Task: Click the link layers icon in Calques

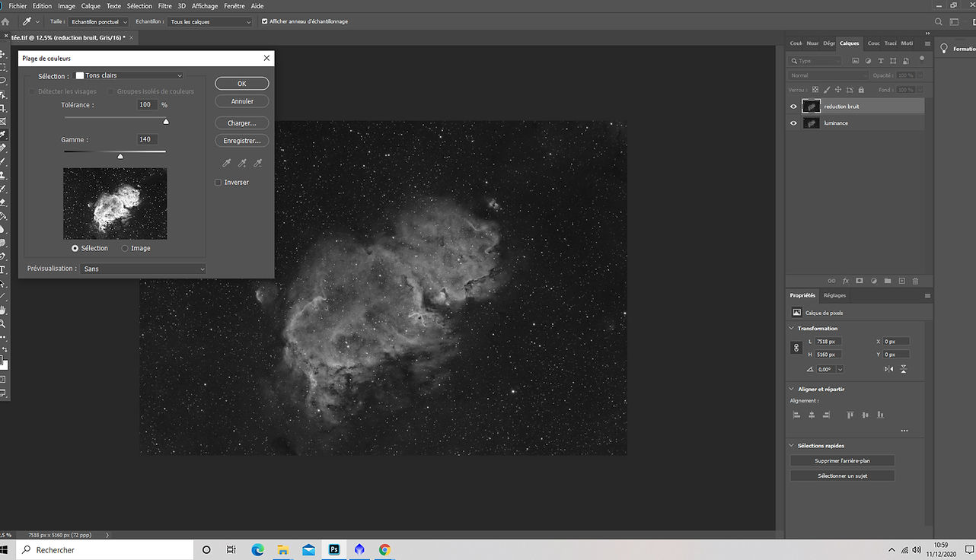Action: (x=831, y=281)
